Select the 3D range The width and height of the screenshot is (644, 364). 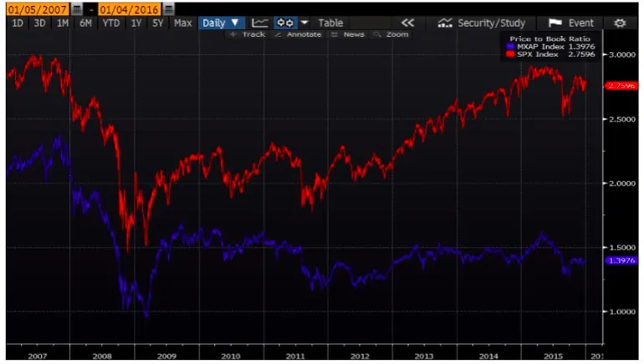tap(40, 23)
